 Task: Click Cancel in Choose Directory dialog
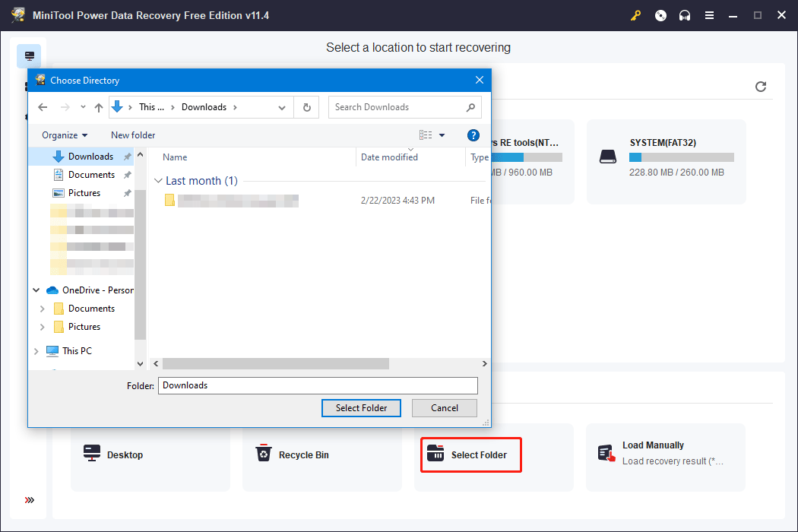(445, 408)
